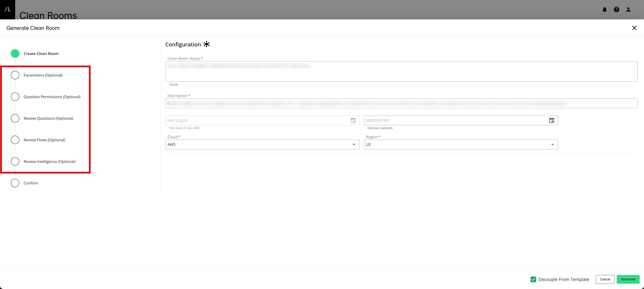
Task: Close the Generate Clean Room dialog
Action: (x=635, y=28)
